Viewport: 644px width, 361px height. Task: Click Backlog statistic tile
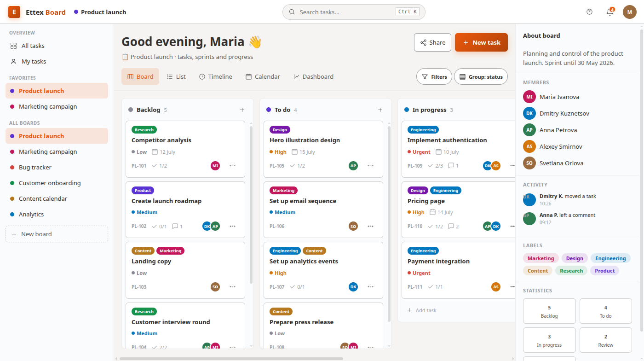(549, 311)
